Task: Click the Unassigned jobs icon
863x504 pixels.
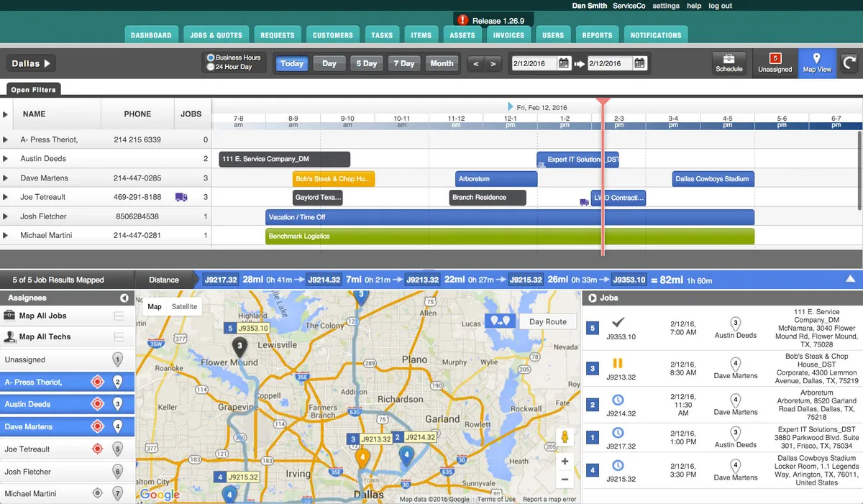Action: pyautogui.click(x=775, y=60)
